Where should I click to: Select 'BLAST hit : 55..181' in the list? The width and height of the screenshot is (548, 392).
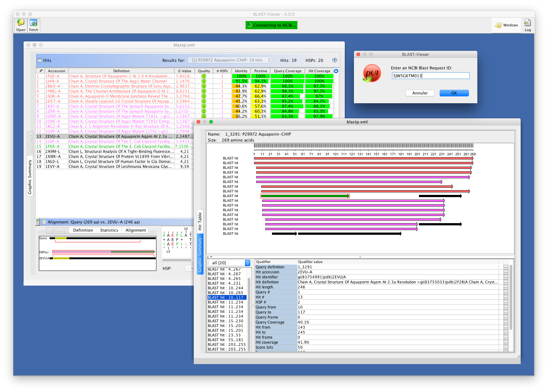[227, 340]
